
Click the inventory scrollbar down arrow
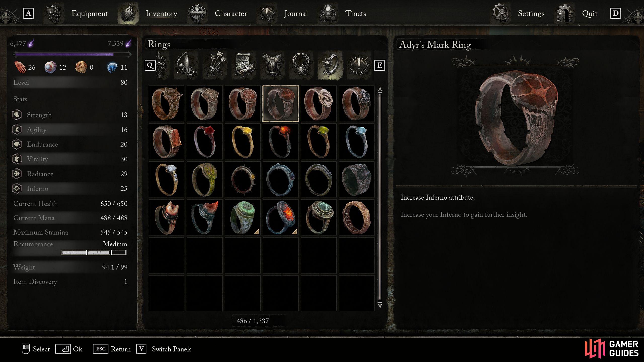point(380,306)
